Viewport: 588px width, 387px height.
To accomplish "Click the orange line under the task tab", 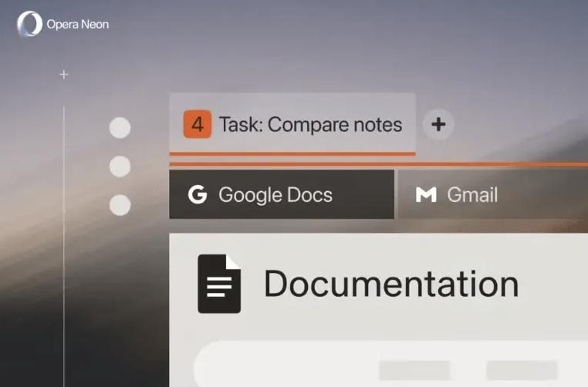I will pos(292,154).
